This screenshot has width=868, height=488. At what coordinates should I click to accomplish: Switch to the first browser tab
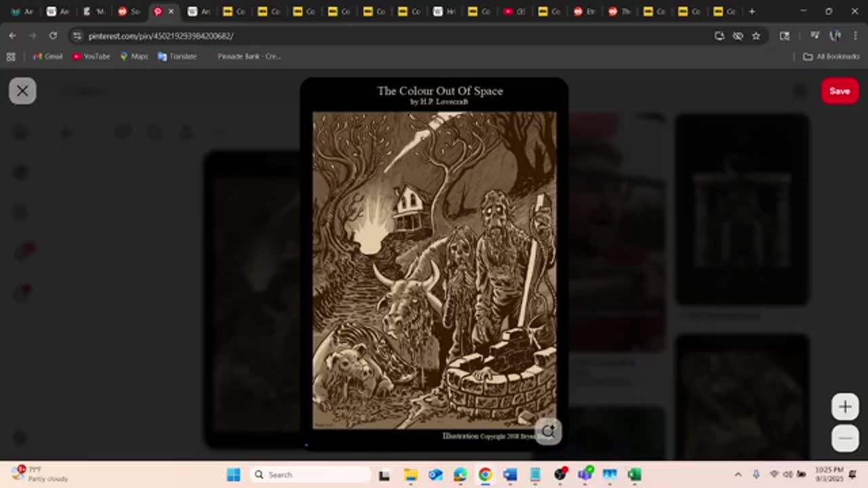click(x=22, y=12)
